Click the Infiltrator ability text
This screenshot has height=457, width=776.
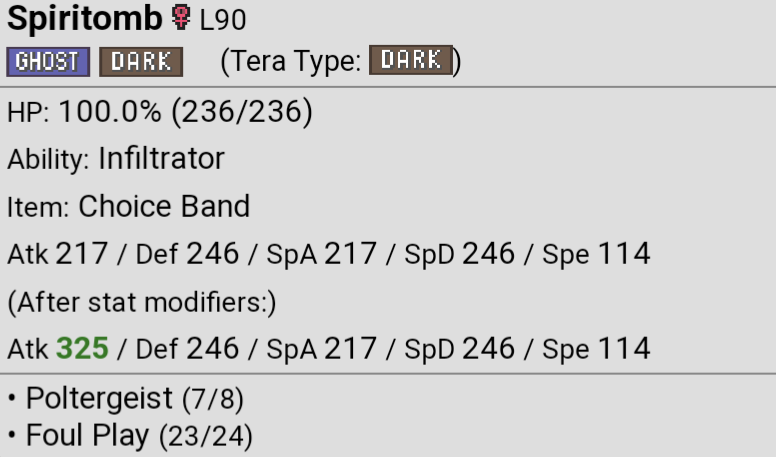pyautogui.click(x=162, y=158)
